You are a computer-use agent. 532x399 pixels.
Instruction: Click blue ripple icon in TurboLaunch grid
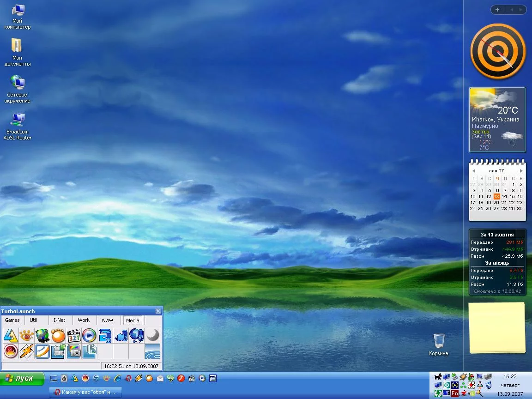pos(152,351)
